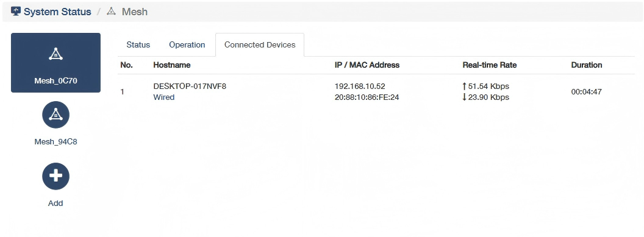Viewport: 644px width, 237px height.
Task: Click the upload rate arrow icon
Action: coord(465,86)
